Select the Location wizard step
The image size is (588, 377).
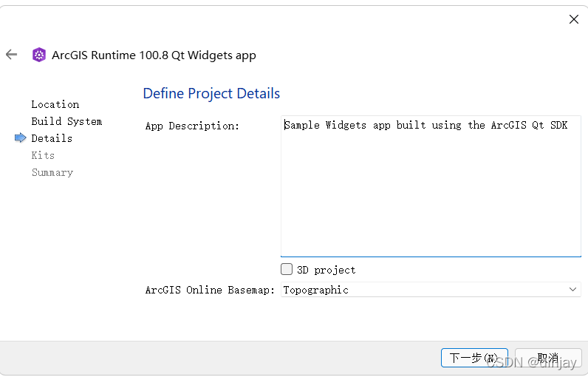(x=55, y=104)
